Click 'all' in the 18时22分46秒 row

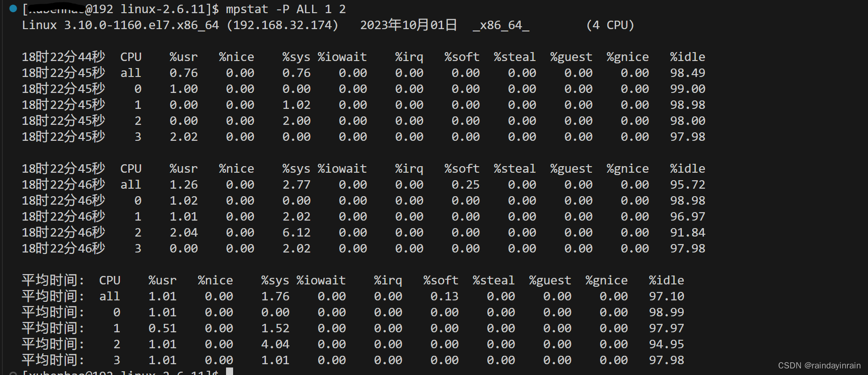pos(131,184)
